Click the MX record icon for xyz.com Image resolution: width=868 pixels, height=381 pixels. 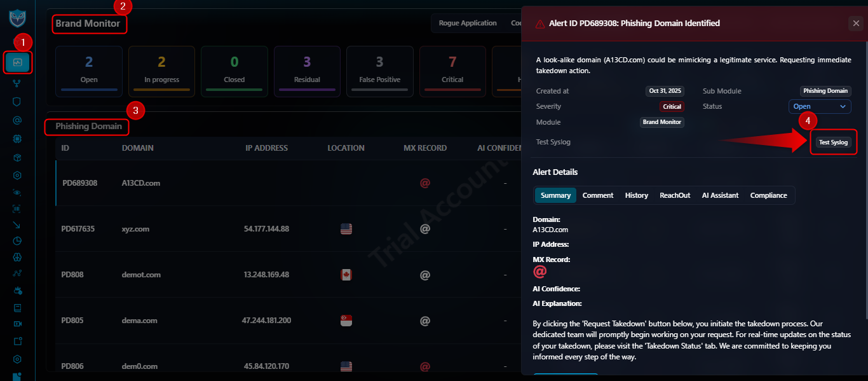(425, 229)
